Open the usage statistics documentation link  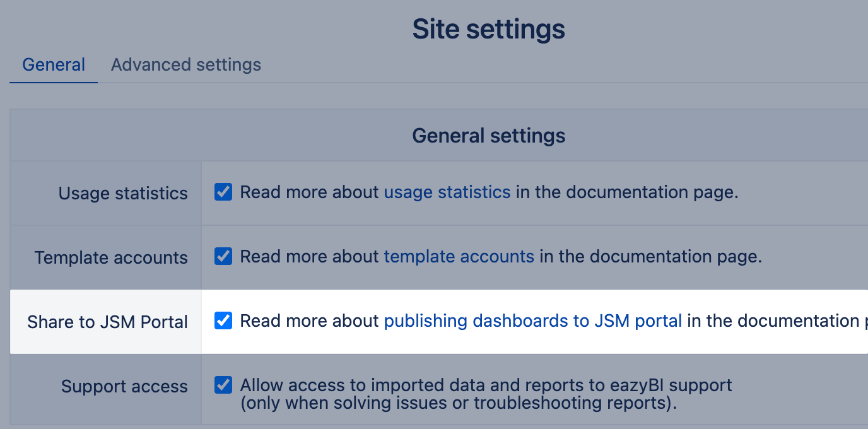[x=447, y=192]
